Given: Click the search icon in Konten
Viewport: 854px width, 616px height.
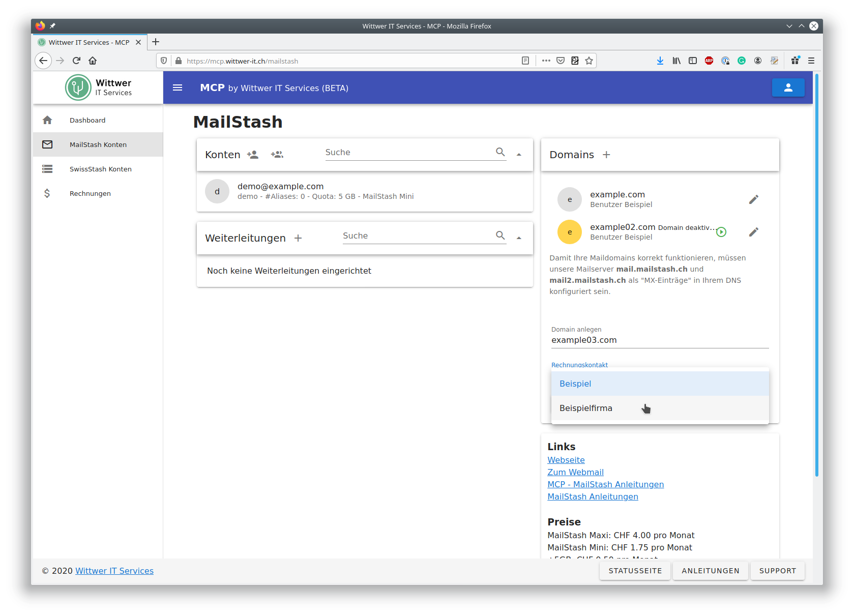Looking at the screenshot, I should tap(500, 152).
